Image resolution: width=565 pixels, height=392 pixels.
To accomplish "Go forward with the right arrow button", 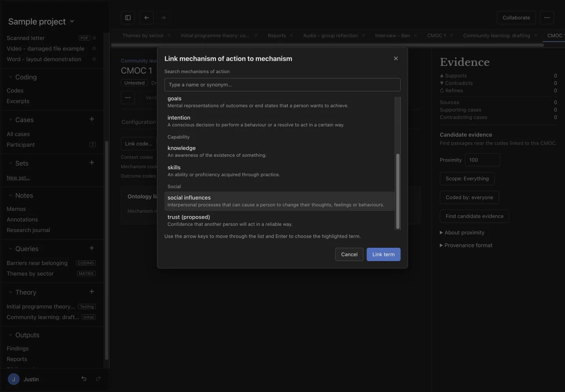I will point(163,18).
